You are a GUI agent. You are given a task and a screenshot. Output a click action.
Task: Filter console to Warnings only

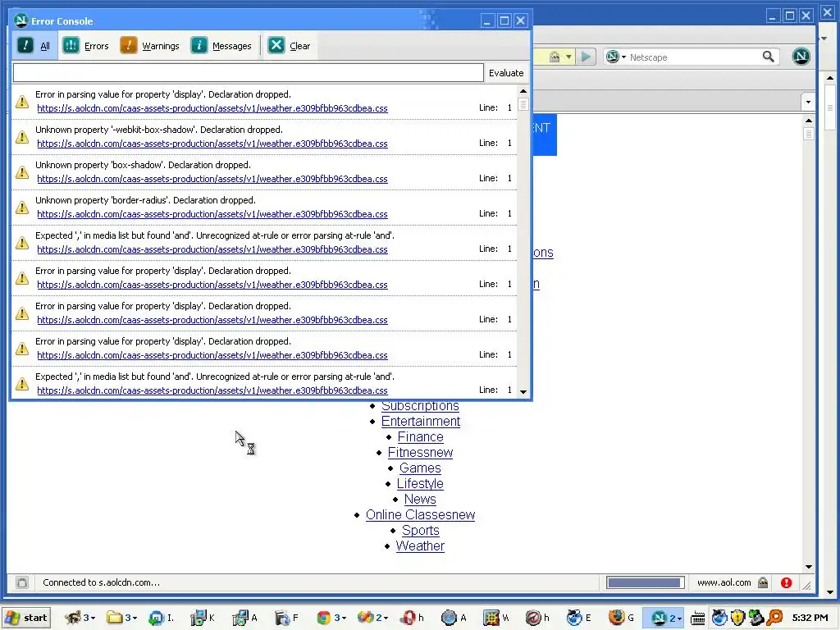tap(149, 46)
